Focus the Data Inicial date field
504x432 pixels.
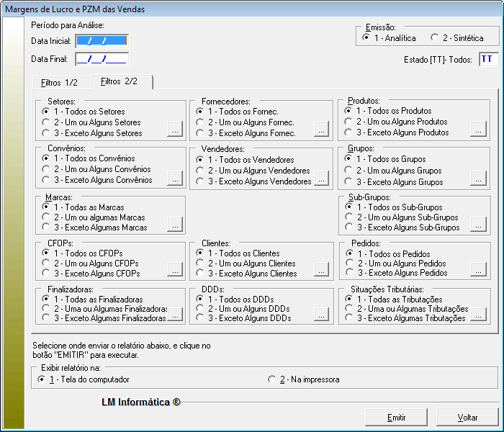coord(101,40)
